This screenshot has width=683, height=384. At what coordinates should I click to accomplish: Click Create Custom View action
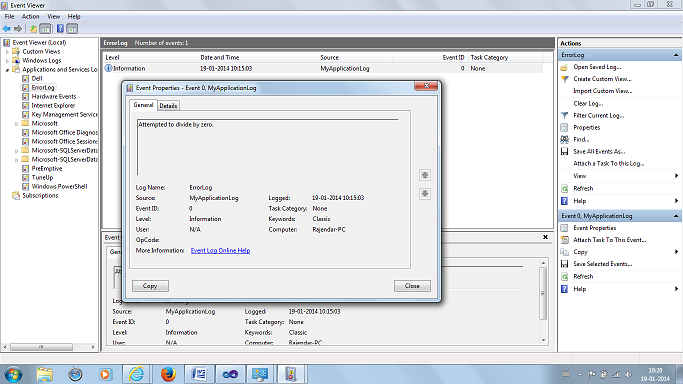[602, 79]
